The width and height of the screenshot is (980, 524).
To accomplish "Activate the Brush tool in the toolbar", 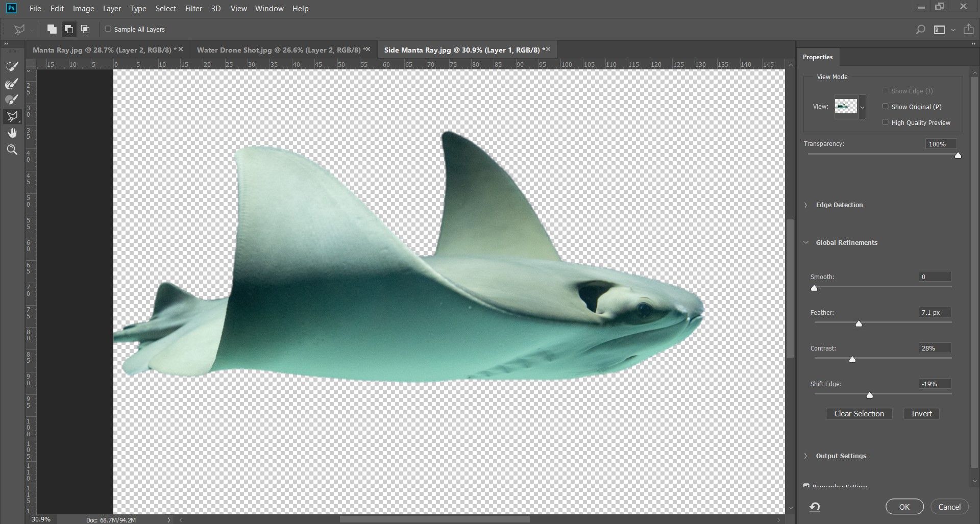I will [x=11, y=100].
